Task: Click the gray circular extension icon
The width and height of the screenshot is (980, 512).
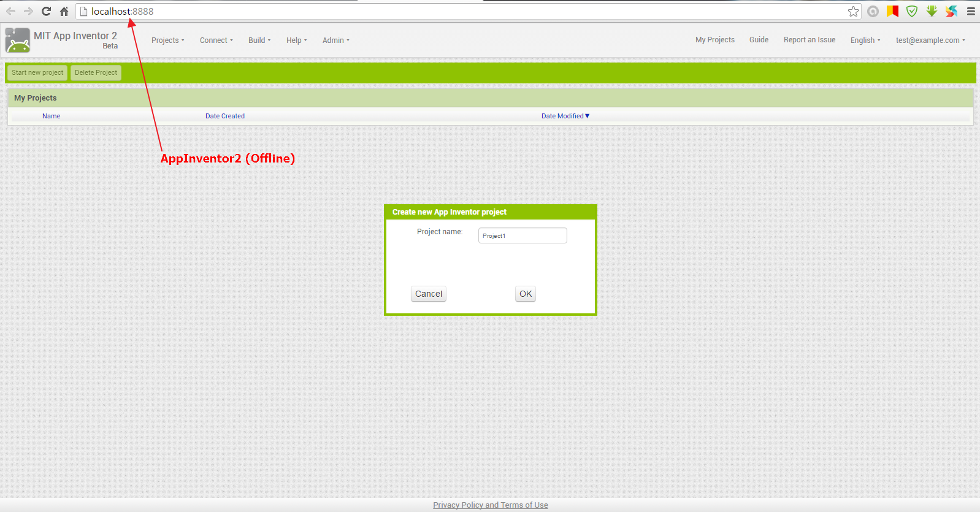Action: tap(873, 11)
